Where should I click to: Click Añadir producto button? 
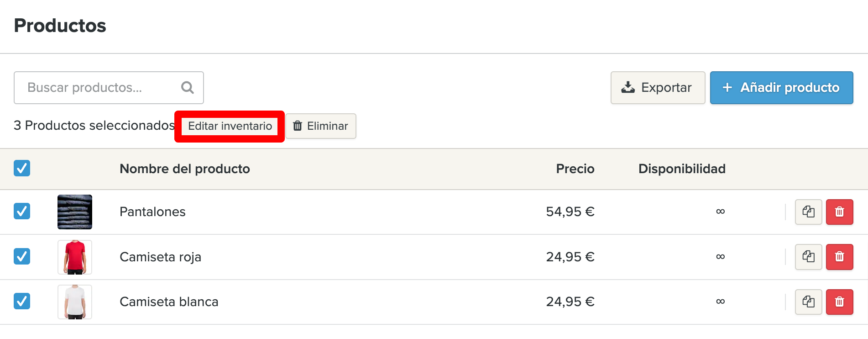[781, 87]
